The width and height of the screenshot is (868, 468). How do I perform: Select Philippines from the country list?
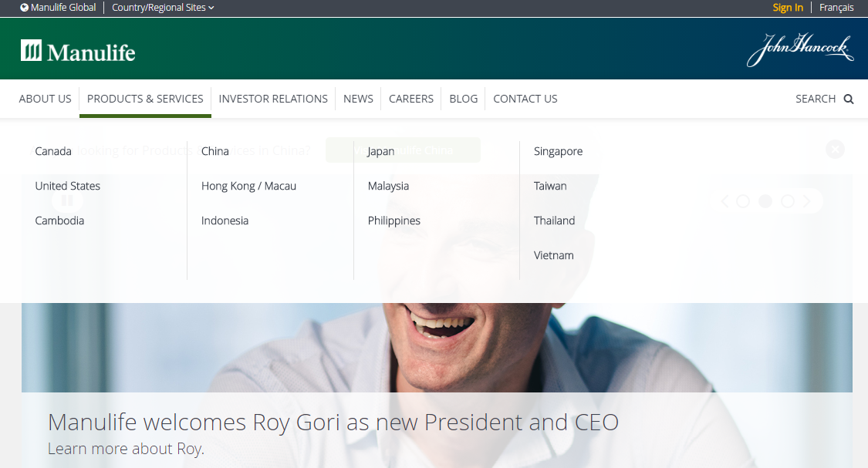tap(394, 221)
